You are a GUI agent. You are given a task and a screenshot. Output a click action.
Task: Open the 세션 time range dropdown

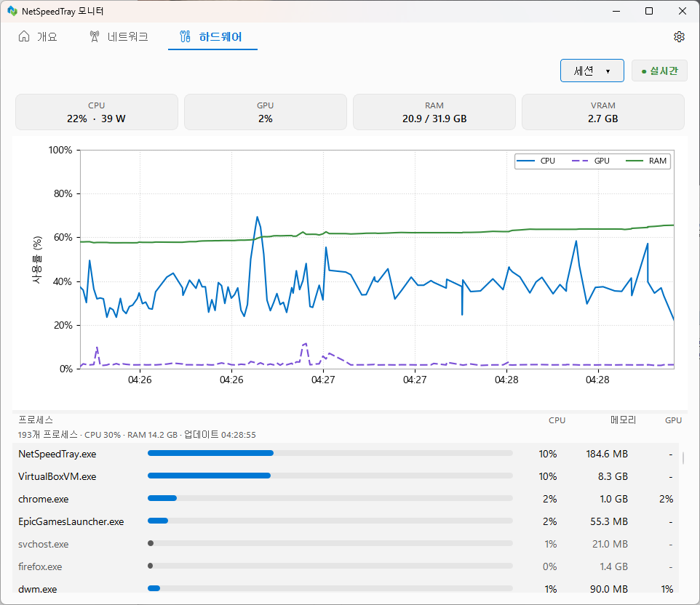pos(592,71)
